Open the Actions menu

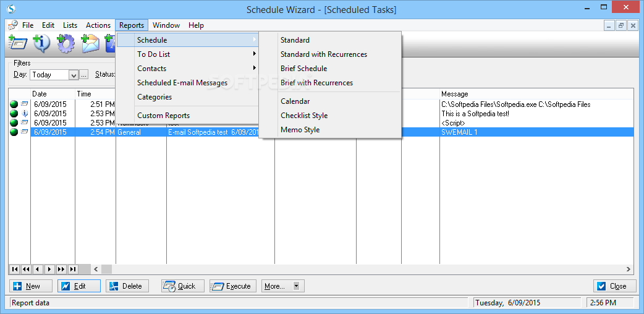pos(98,25)
